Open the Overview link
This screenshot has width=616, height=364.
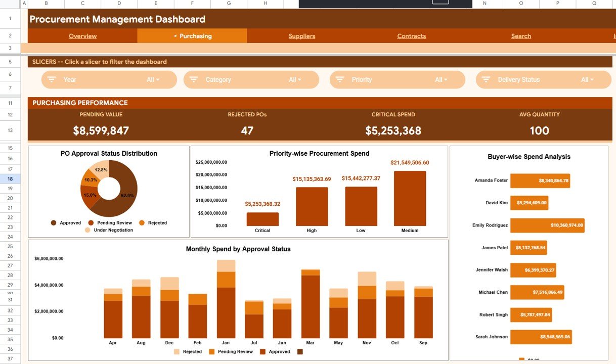click(82, 36)
